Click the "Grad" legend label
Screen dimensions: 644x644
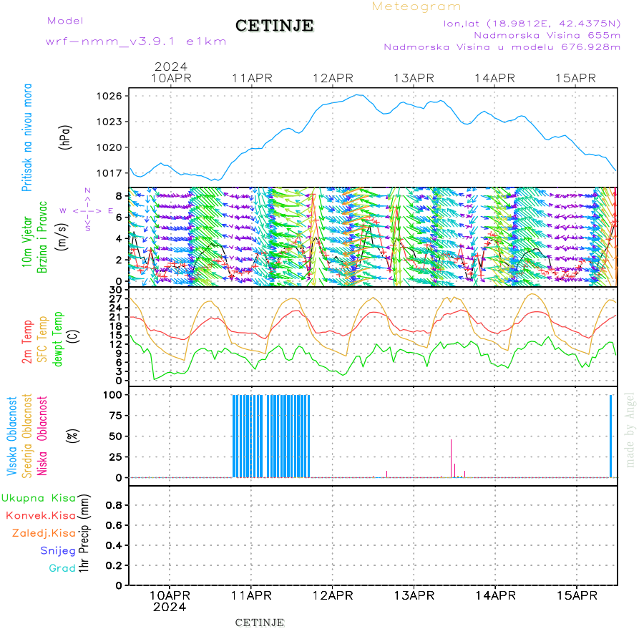click(62, 568)
